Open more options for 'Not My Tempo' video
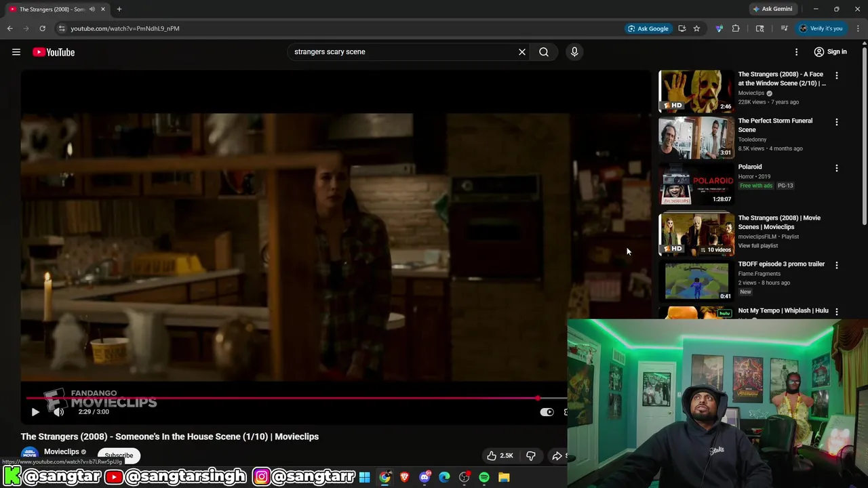The height and width of the screenshot is (488, 868). [836, 312]
